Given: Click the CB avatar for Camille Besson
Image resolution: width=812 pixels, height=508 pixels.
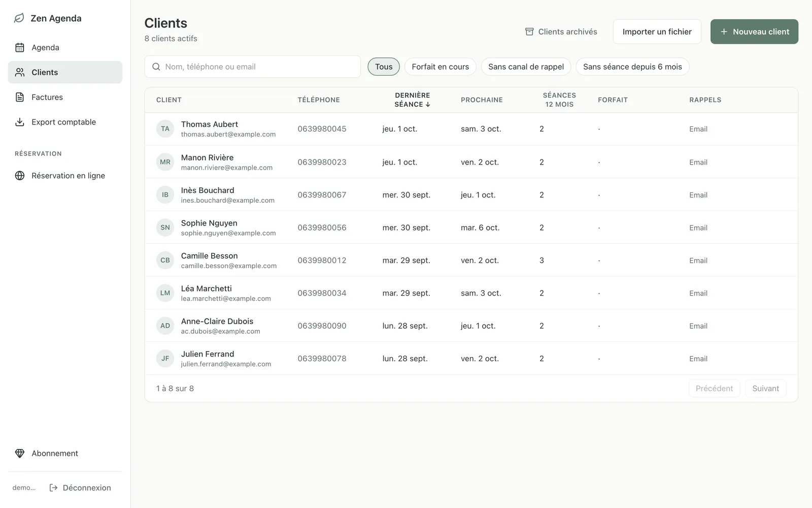Looking at the screenshot, I should 165,260.
